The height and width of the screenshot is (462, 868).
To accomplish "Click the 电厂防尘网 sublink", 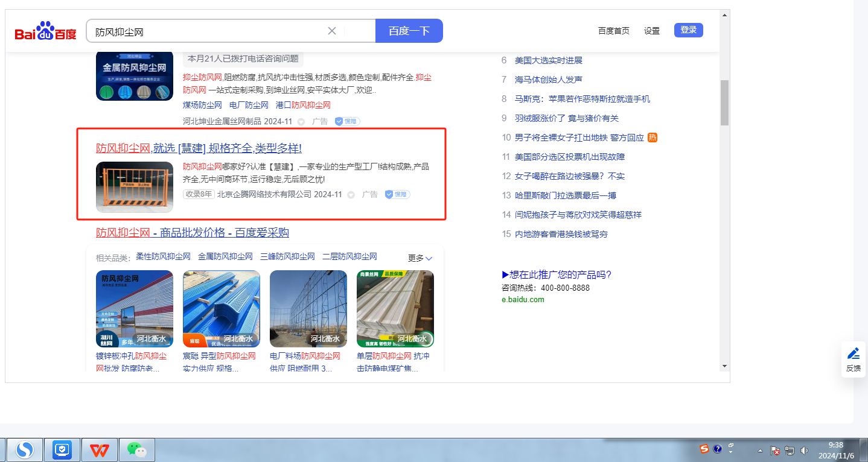I will coord(249,105).
